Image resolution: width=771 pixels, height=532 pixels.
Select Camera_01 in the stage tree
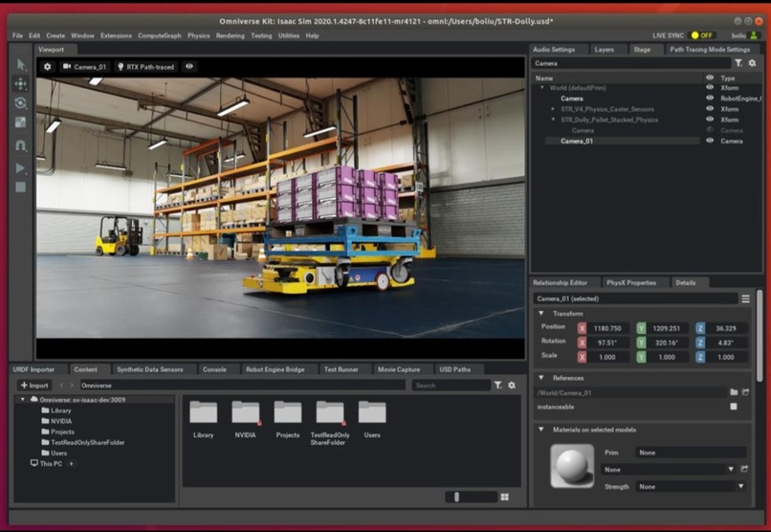tap(577, 141)
